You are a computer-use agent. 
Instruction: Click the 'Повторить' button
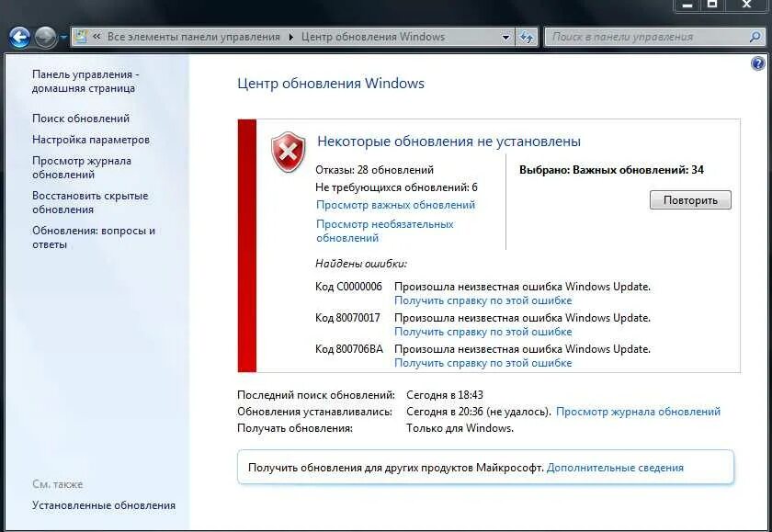pos(690,200)
